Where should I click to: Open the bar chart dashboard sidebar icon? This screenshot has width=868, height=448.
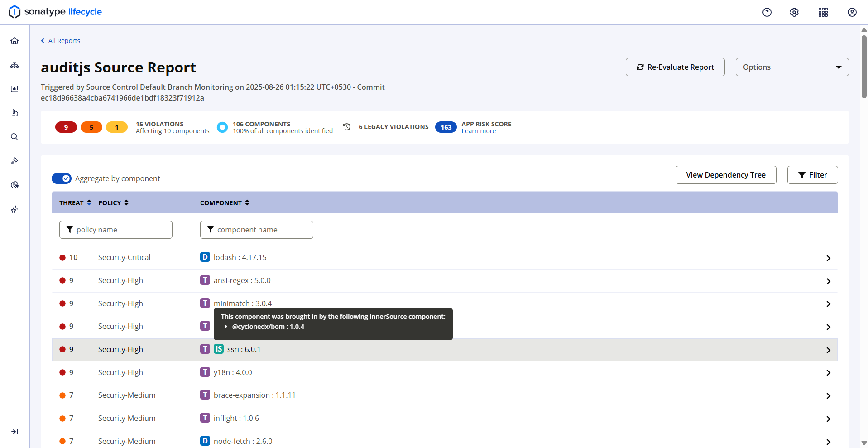pyautogui.click(x=14, y=89)
